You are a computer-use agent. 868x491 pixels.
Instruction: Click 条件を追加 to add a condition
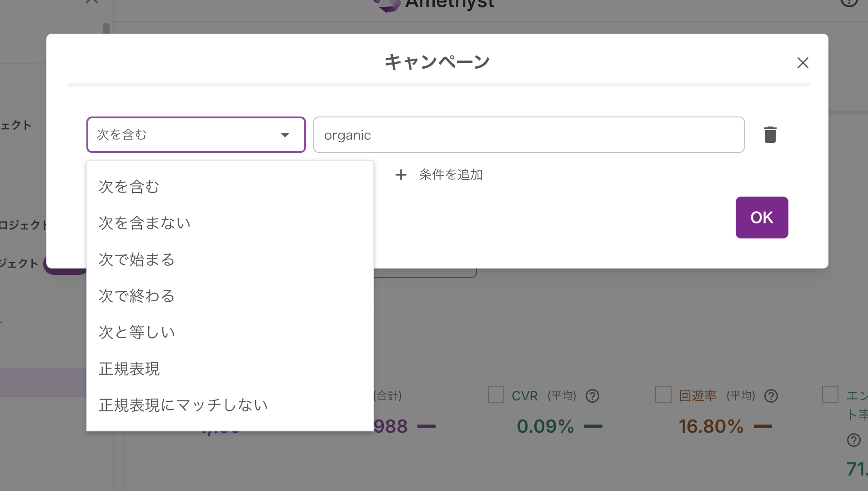tap(450, 175)
